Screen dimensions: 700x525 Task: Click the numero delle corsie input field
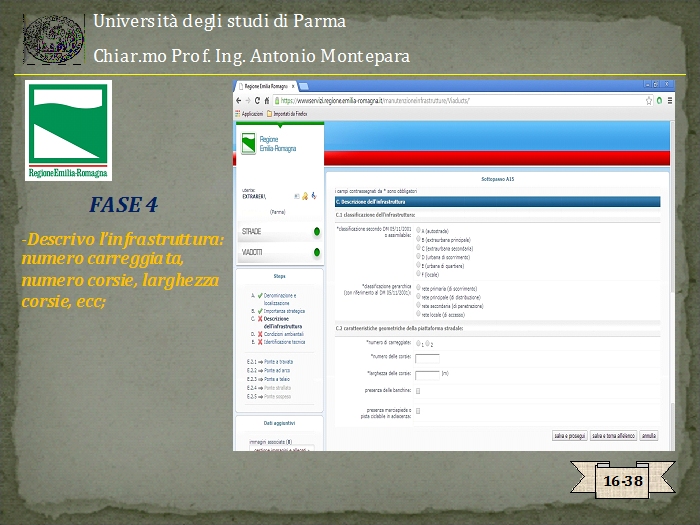[427, 358]
